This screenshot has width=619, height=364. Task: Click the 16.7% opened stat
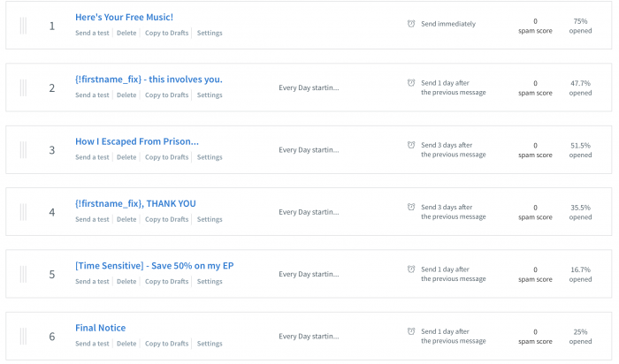pyautogui.click(x=580, y=275)
